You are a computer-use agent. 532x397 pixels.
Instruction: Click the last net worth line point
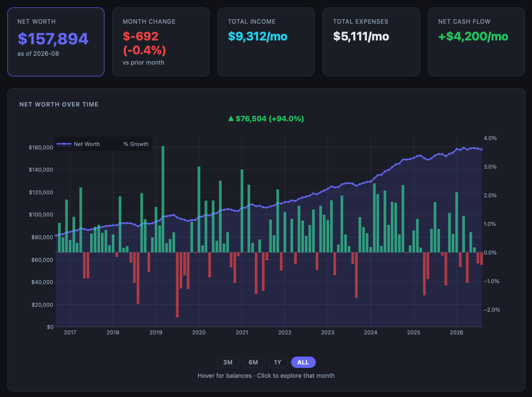[x=481, y=149]
